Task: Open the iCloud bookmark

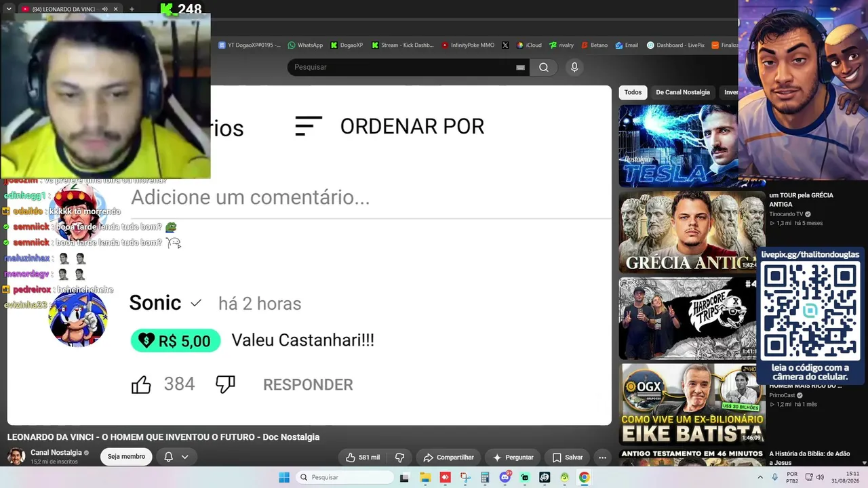Action: 529,45
